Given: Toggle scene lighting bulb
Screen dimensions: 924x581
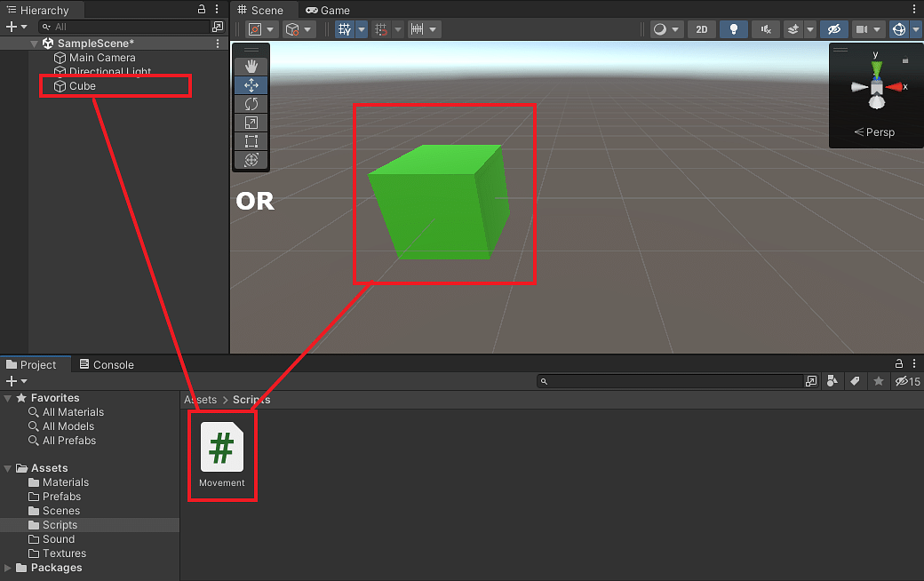Looking at the screenshot, I should coord(734,29).
